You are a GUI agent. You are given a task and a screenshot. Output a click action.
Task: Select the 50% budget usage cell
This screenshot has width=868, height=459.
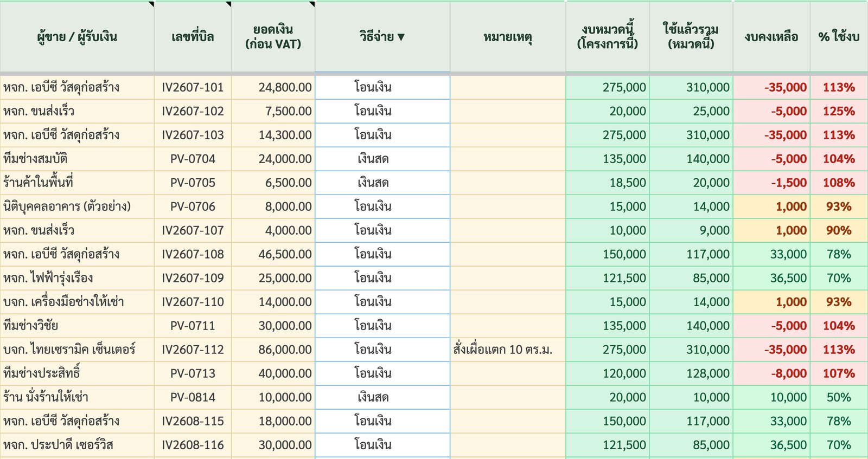(839, 397)
